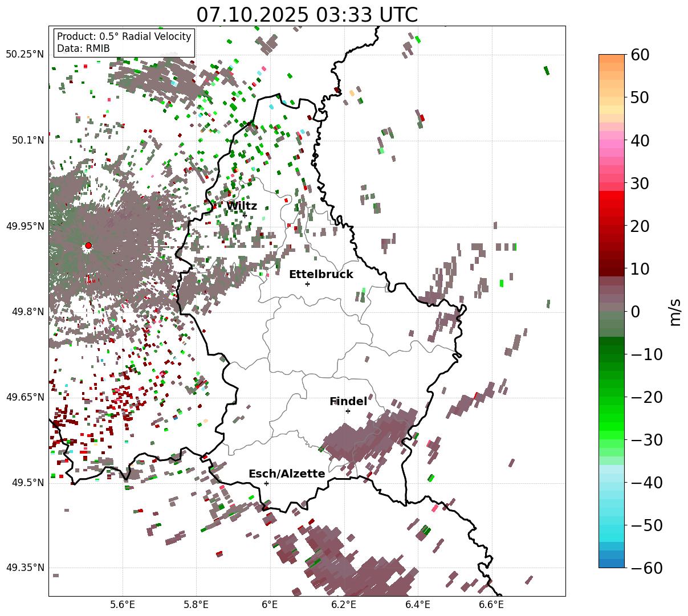Click the 49.95°N latitude label
This screenshot has width=688, height=616.
(25, 226)
